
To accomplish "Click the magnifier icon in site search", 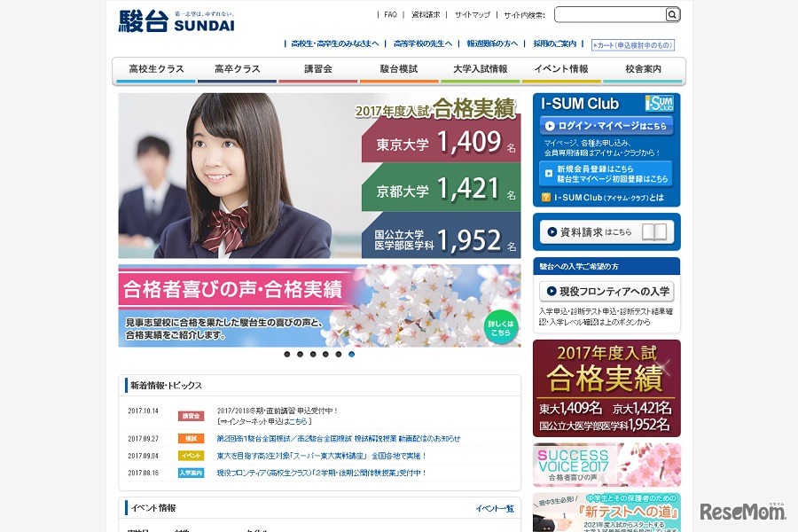I will tap(672, 14).
